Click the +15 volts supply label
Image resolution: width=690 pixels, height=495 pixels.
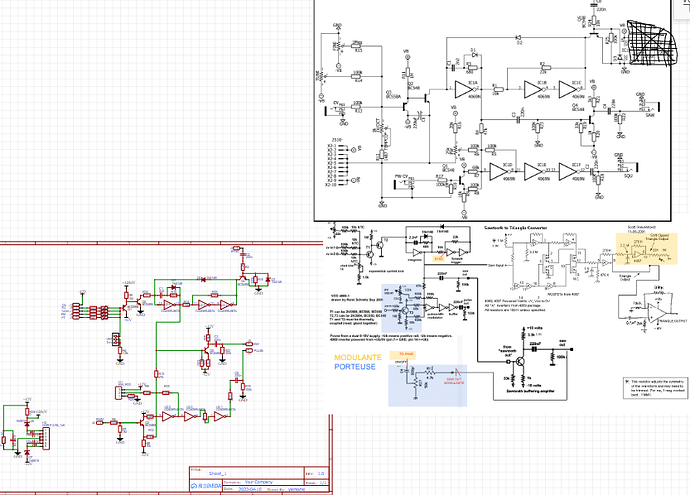(x=536, y=328)
